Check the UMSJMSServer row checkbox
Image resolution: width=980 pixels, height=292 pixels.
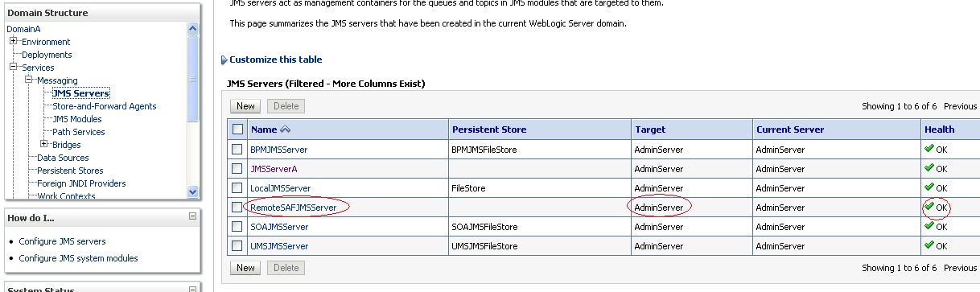tap(237, 246)
